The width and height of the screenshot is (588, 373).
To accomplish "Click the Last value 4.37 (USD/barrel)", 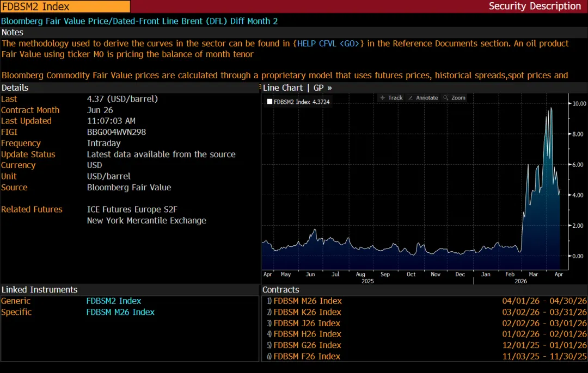I will click(122, 99).
